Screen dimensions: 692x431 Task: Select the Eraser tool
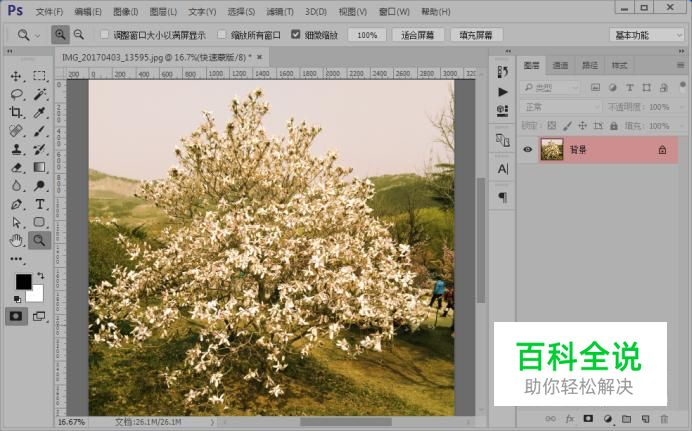click(16, 167)
